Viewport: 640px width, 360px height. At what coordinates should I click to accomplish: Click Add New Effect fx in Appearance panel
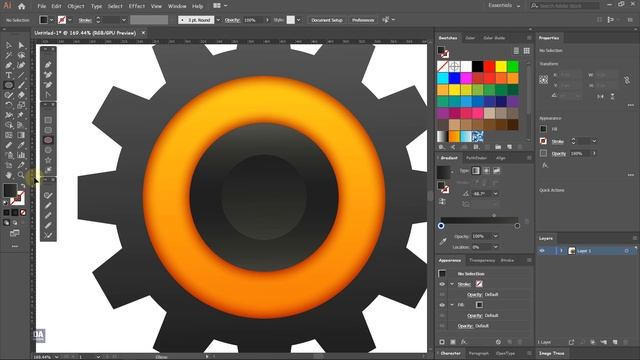(464, 342)
